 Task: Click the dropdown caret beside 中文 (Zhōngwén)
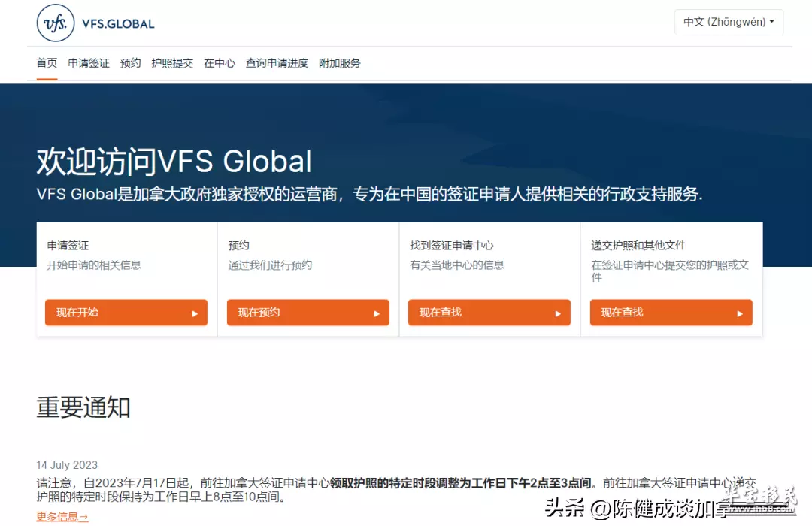click(x=772, y=22)
